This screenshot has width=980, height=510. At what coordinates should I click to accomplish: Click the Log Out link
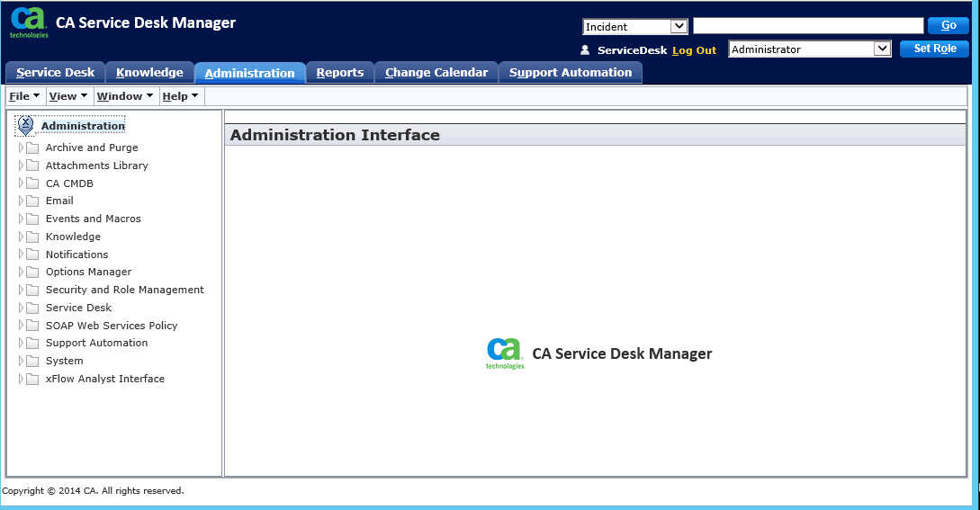[694, 50]
